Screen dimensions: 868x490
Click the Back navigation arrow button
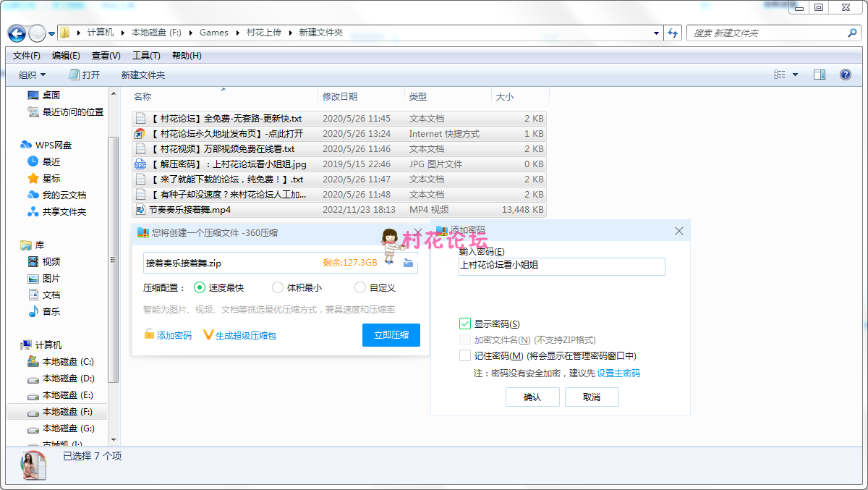tap(17, 33)
